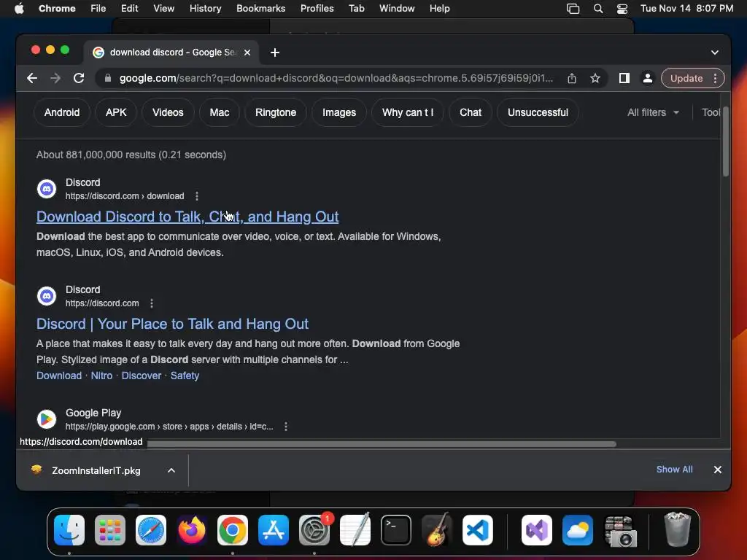Open the Apple menu
Screen dimensions: 747x560
tap(19, 9)
